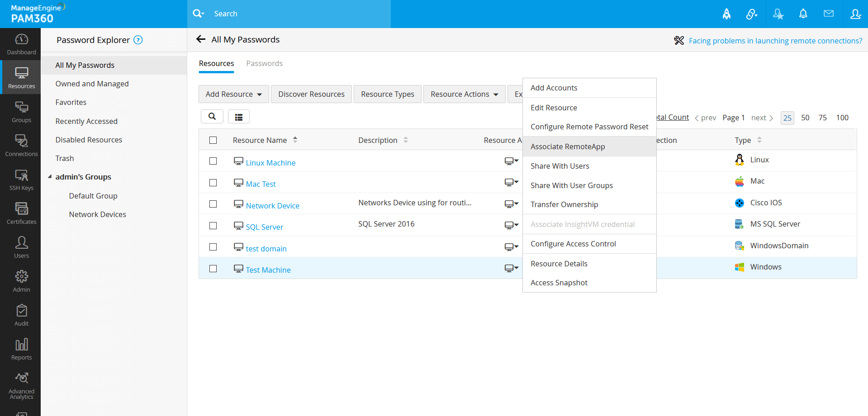The image size is (868, 416).
Task: Open the Test Machine resource link
Action: [x=268, y=270]
